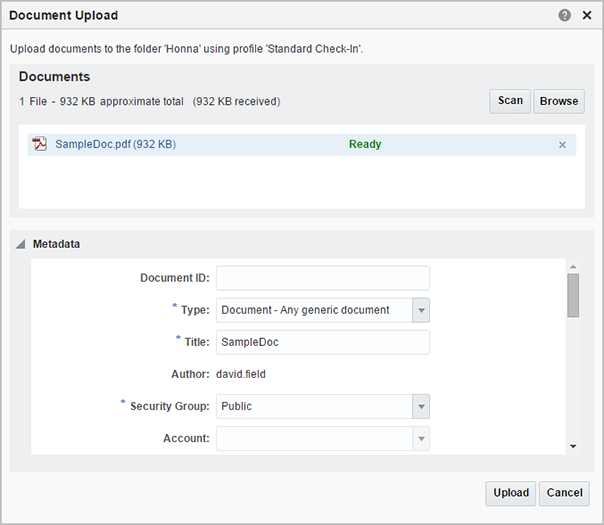Image resolution: width=604 pixels, height=525 pixels.
Task: Click the '932 KB received' text
Action: (x=237, y=101)
